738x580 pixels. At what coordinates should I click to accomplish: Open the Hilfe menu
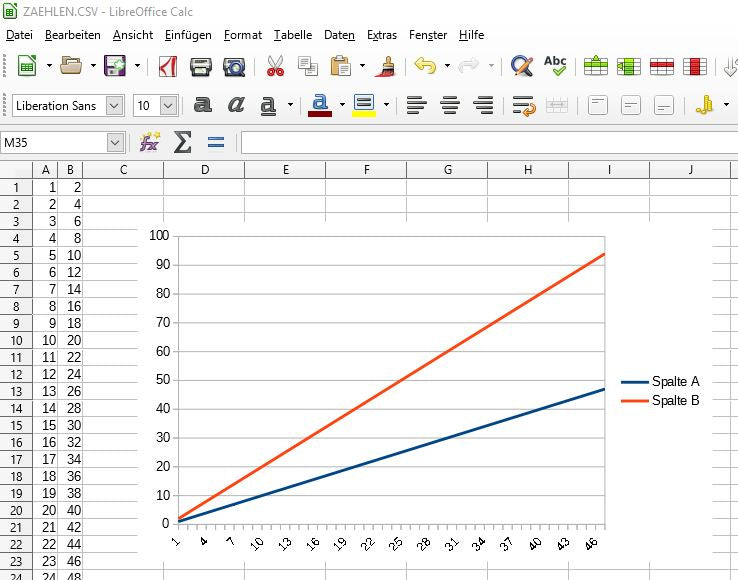[471, 35]
